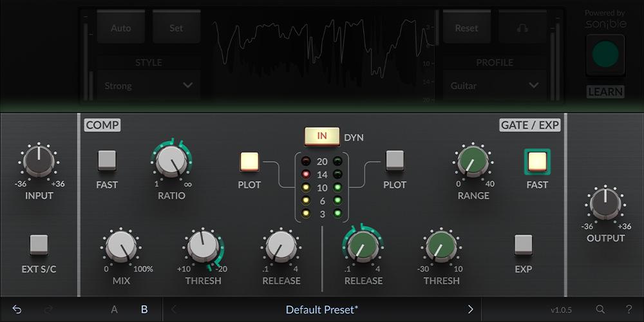
Task: Click the OUTPUT gain knob
Action: tap(605, 204)
